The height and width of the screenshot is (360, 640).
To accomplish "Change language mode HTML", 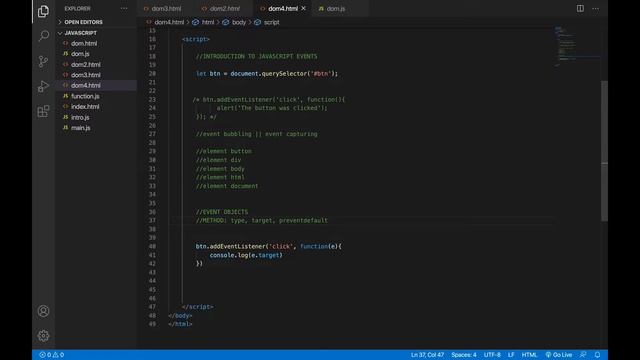I will pos(529,355).
